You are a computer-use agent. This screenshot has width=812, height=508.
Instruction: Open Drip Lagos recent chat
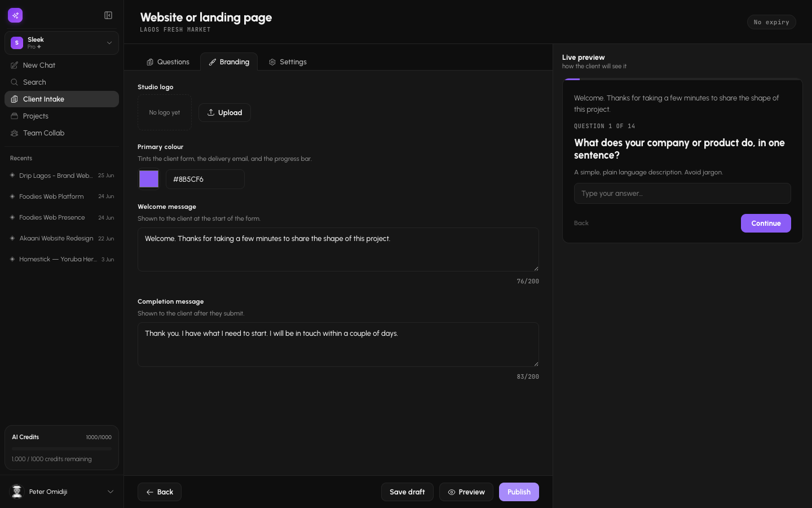point(61,176)
